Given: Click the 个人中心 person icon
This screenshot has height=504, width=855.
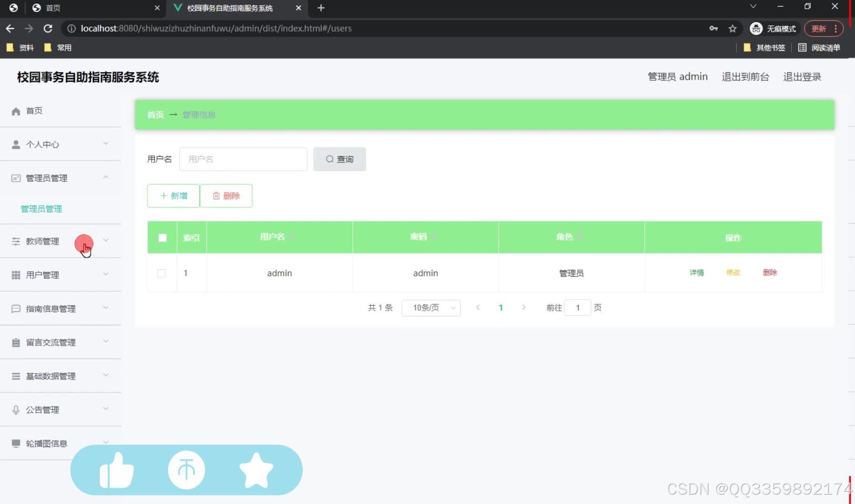Looking at the screenshot, I should click(15, 144).
